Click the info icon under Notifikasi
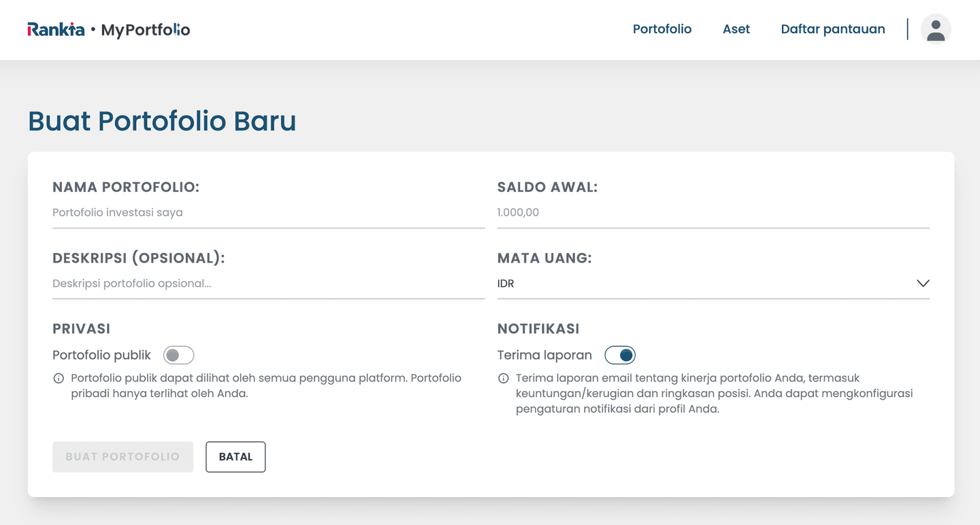 pyautogui.click(x=504, y=378)
